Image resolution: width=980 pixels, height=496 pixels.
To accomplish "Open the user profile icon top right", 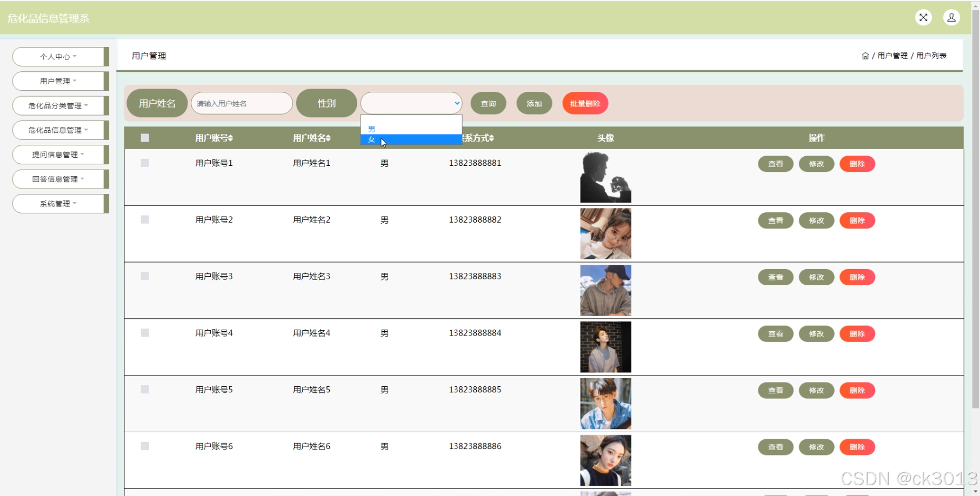I will (x=951, y=17).
